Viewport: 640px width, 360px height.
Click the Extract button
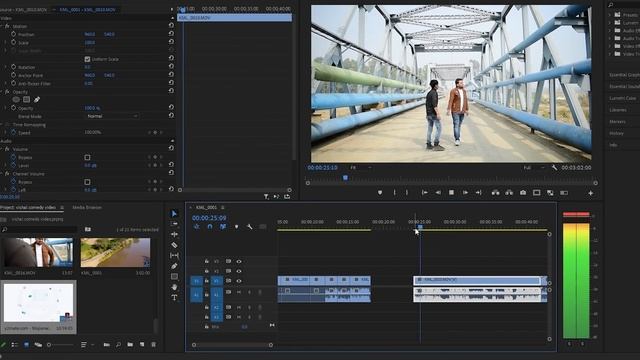click(509, 193)
